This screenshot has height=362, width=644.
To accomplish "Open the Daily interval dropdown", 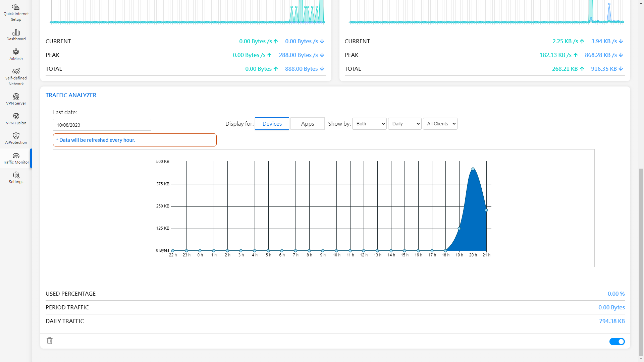I will tap(405, 124).
